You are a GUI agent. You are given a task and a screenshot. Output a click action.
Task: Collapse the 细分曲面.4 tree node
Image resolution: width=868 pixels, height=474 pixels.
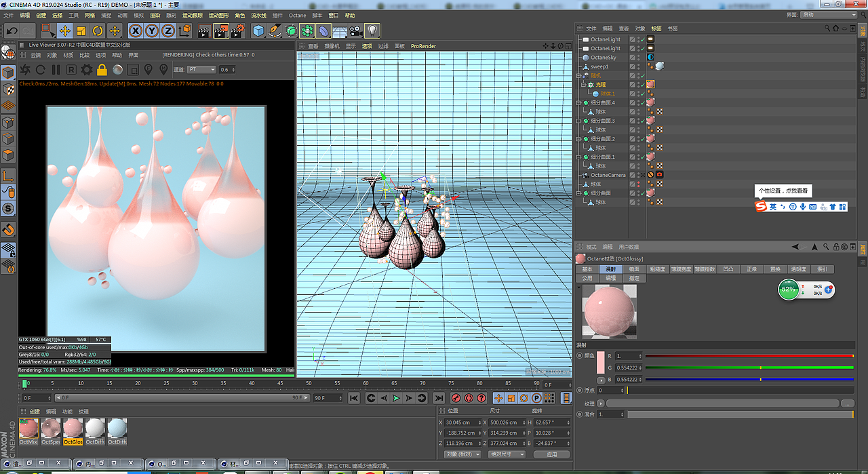578,102
